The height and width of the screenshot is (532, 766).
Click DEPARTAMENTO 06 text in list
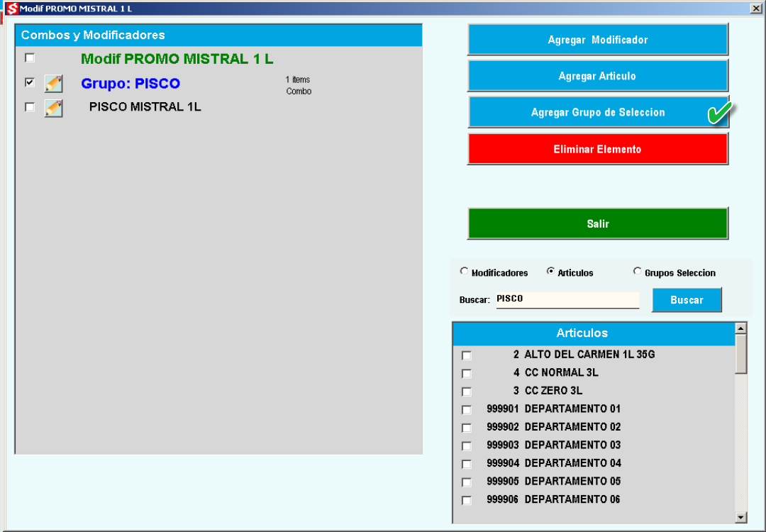[572, 499]
